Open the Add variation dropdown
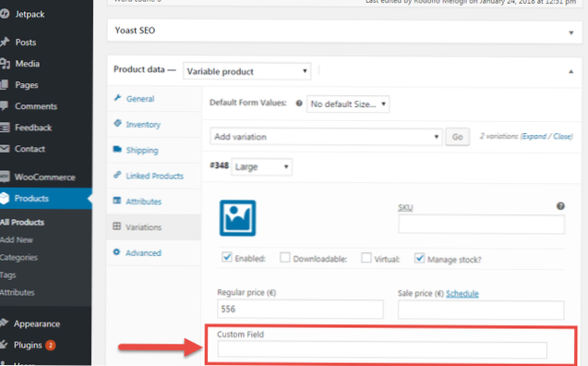 point(326,137)
